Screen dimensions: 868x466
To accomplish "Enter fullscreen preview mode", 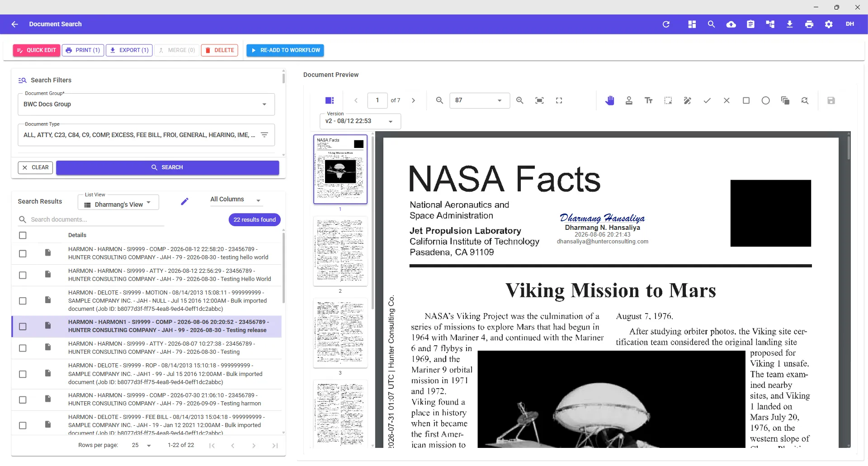I will [x=559, y=100].
